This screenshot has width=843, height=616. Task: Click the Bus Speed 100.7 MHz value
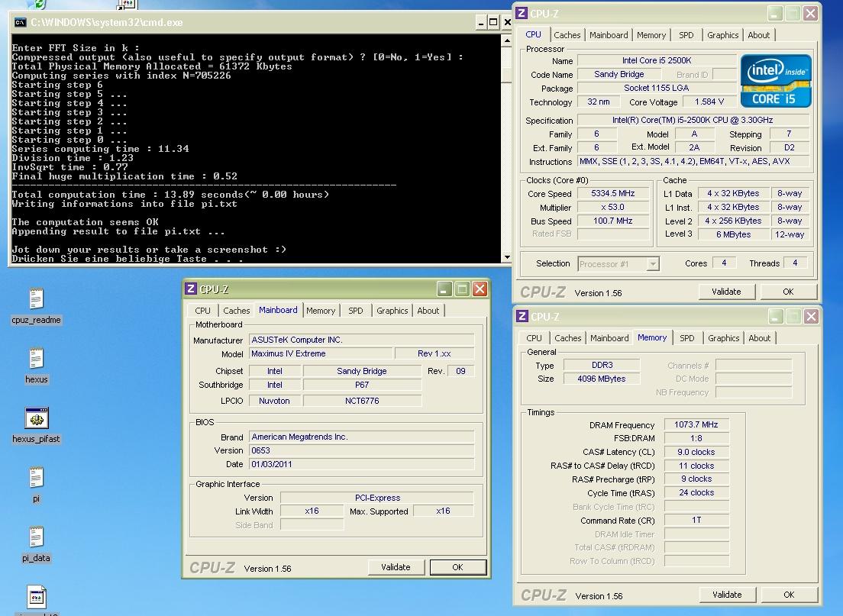click(612, 221)
